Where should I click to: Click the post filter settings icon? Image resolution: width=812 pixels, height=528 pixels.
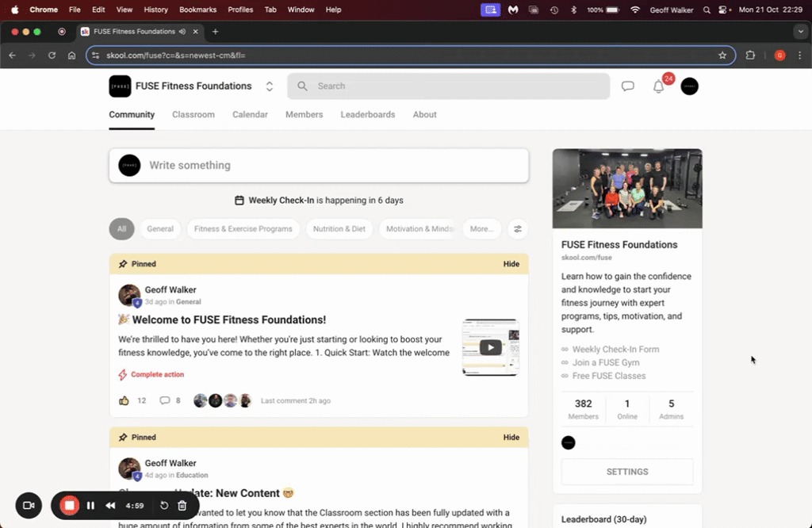click(x=517, y=229)
